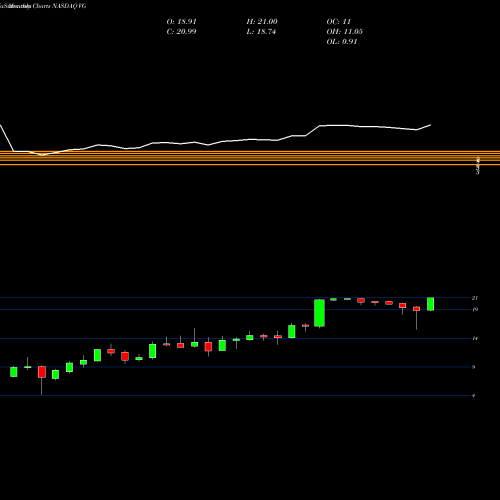Viewport: 500px width, 500px height.
Task: Select the last green candlestick on the right
Action: (x=430, y=304)
